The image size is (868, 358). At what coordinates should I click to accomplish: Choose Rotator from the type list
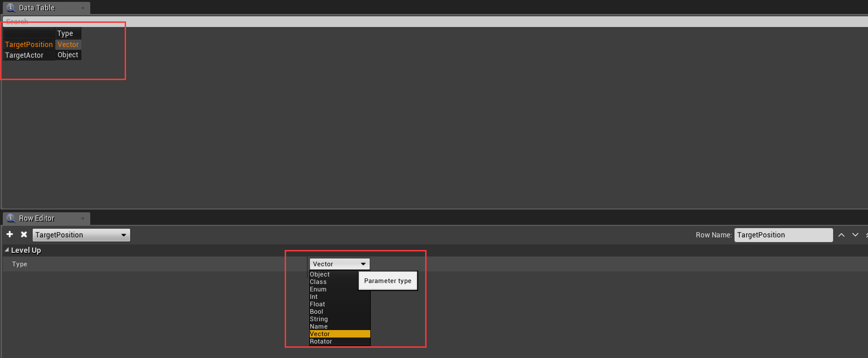click(x=340, y=341)
